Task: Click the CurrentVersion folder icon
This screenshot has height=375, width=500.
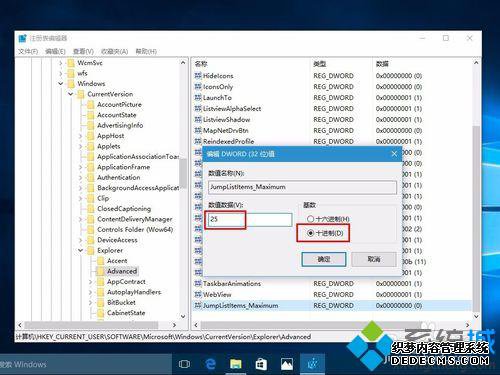Action: (81, 94)
